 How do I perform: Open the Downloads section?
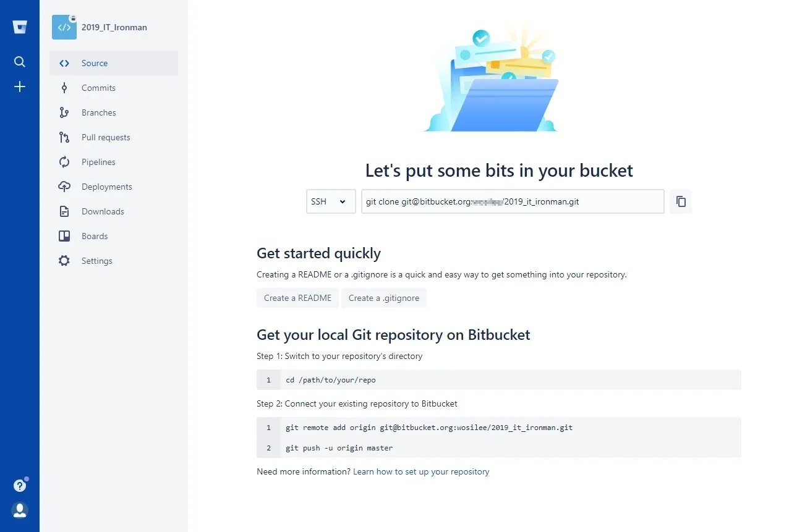[103, 211]
